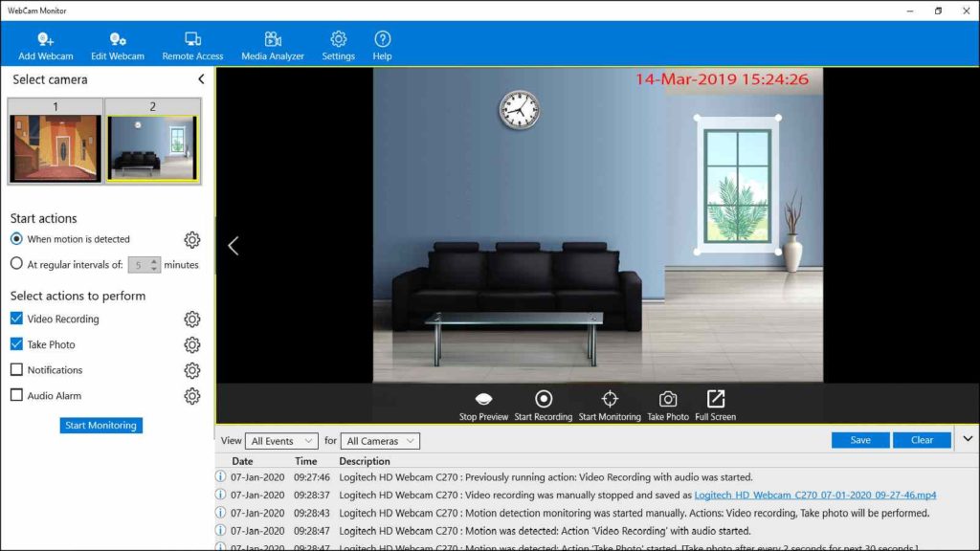Collapse the Select camera panel chevron
Viewport: 980px width, 551px height.
pyautogui.click(x=201, y=79)
